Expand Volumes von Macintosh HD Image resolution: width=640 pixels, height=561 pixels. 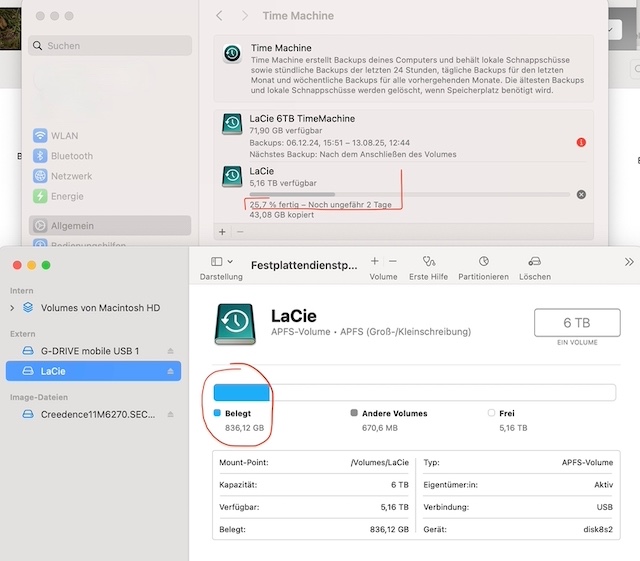[x=12, y=308]
